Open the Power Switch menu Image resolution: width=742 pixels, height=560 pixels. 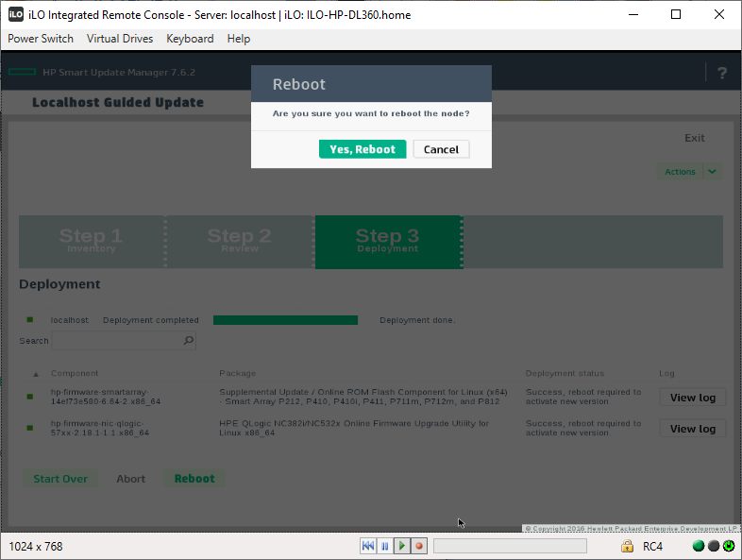point(41,39)
